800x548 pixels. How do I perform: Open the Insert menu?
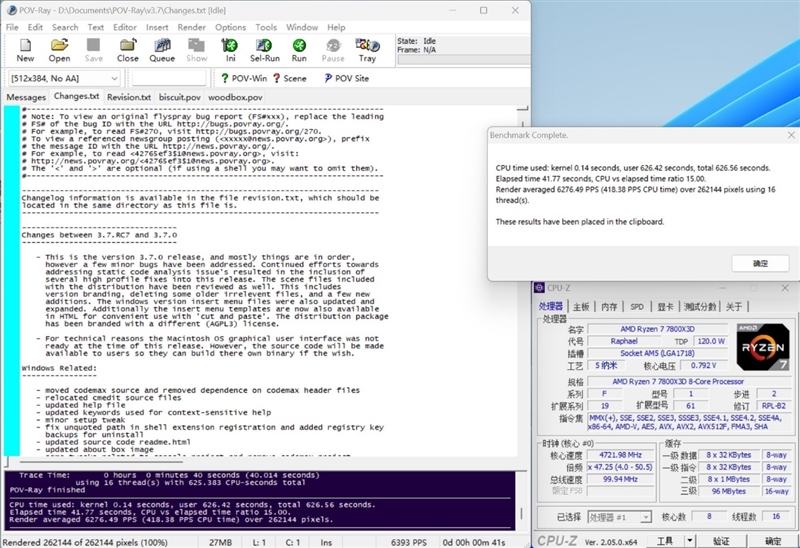[157, 27]
